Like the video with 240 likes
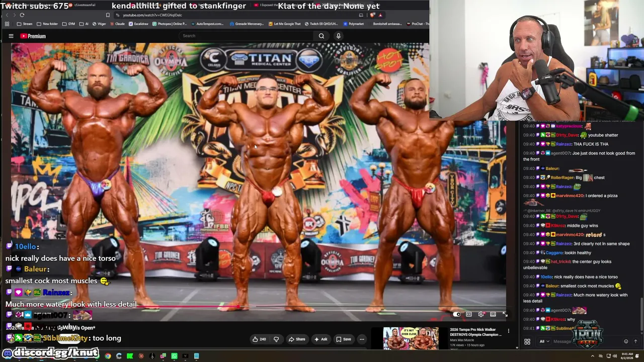The image size is (644, 362). (x=259, y=339)
